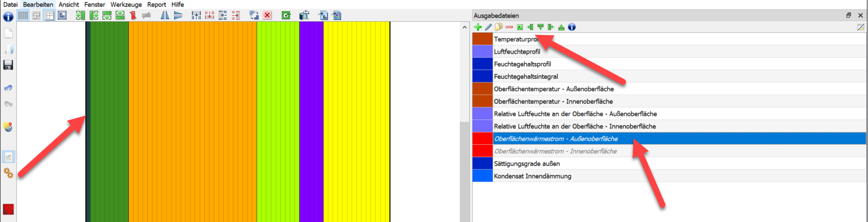Float the Ausgabedateien panel
The width and height of the screenshot is (868, 222).
849,15
